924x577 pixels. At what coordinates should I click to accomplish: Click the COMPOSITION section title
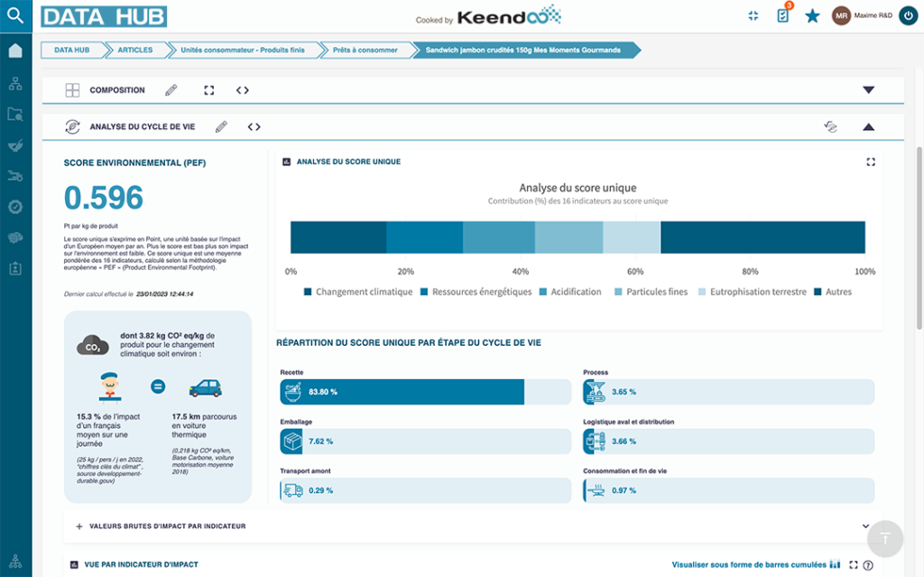point(117,90)
